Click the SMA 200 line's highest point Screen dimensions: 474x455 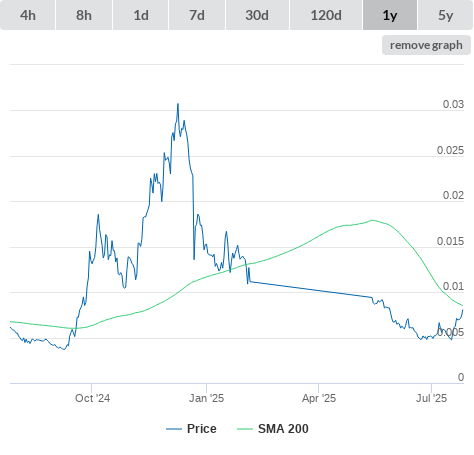[372, 220]
